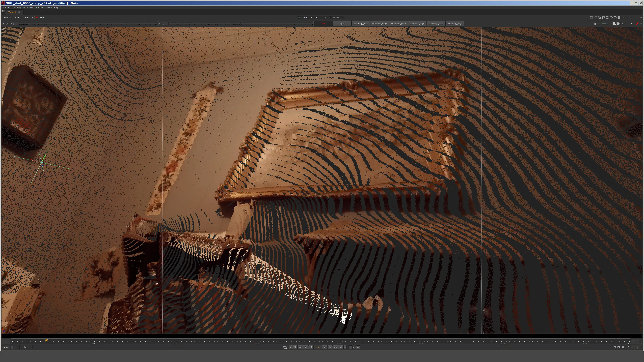The height and width of the screenshot is (362, 644).
Task: Click the playback frame rate field 29.97
Action: tap(6, 347)
